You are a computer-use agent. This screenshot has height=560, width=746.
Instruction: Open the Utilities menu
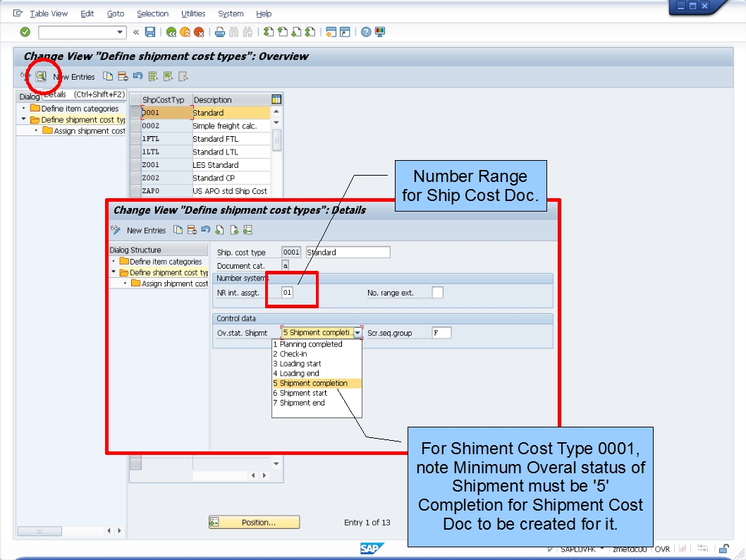[x=194, y=13]
